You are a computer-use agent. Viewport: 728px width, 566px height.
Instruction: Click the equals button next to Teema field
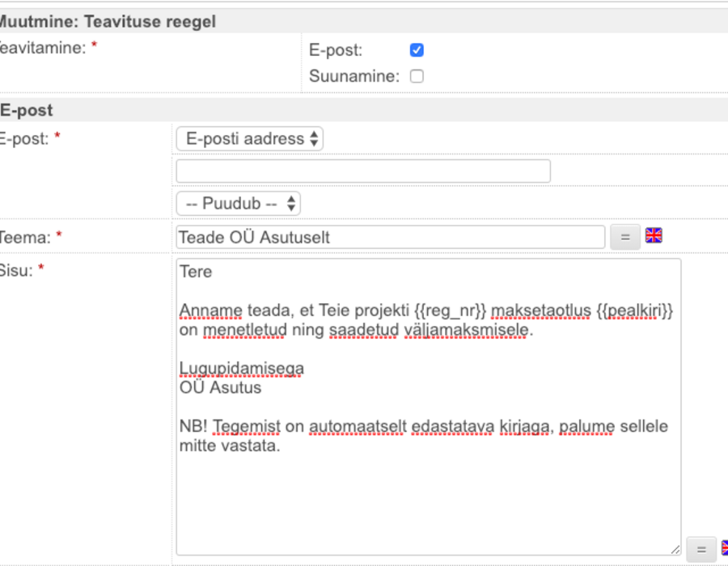pos(625,237)
